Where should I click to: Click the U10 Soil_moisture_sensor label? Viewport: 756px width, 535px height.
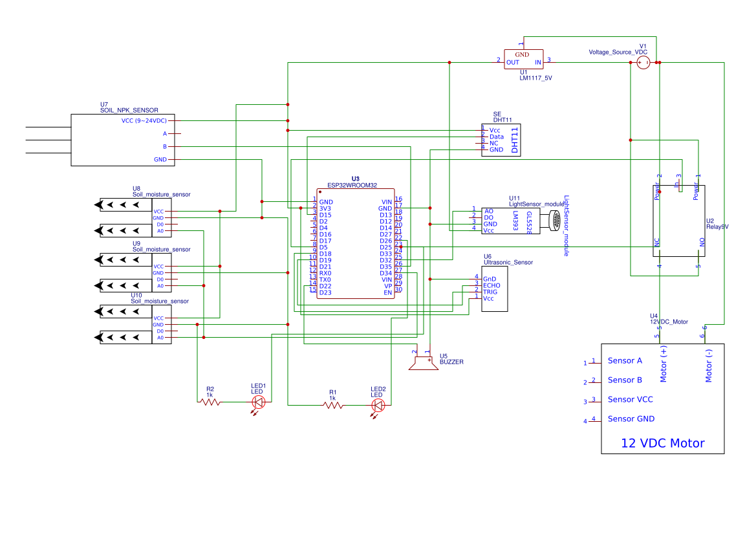point(160,301)
